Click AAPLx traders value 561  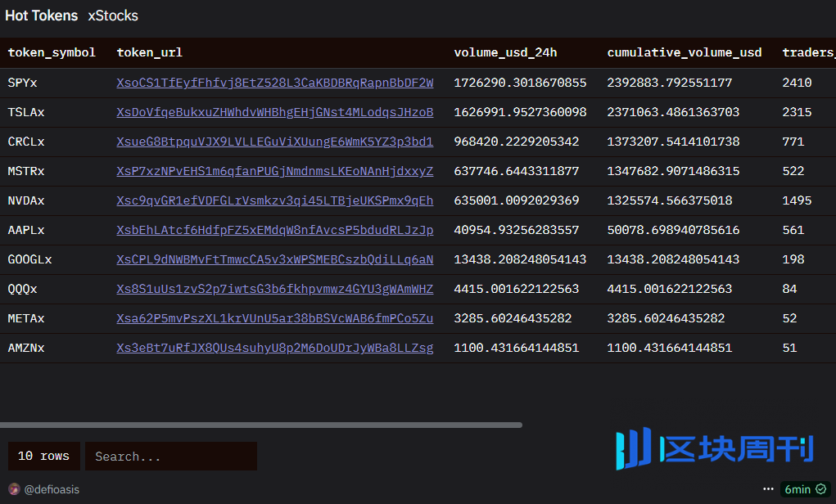pos(793,230)
